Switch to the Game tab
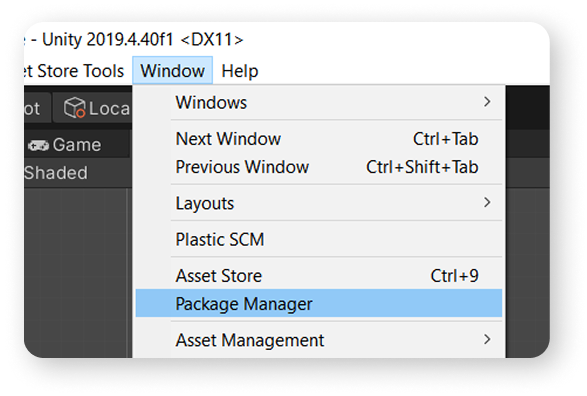Image resolution: width=587 pixels, height=396 pixels. tap(77, 144)
